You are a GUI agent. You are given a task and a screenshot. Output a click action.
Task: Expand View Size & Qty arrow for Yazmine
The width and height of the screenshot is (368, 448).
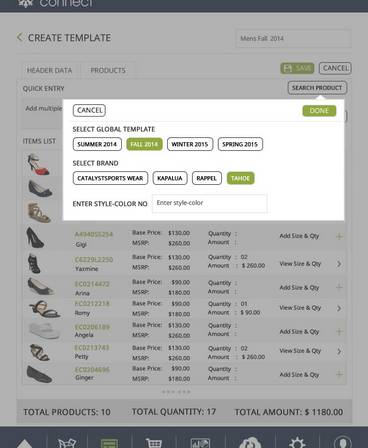[339, 264]
